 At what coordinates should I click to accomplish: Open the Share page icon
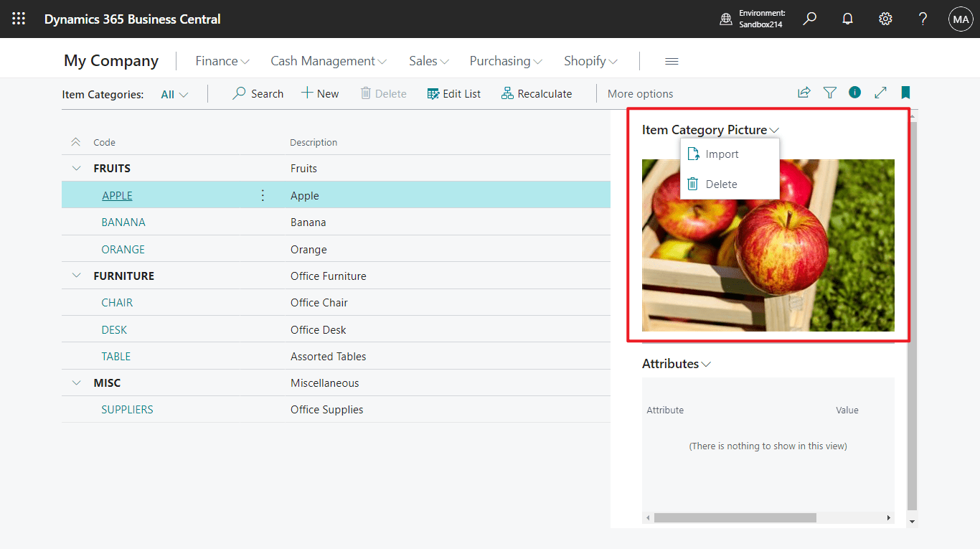(x=804, y=93)
